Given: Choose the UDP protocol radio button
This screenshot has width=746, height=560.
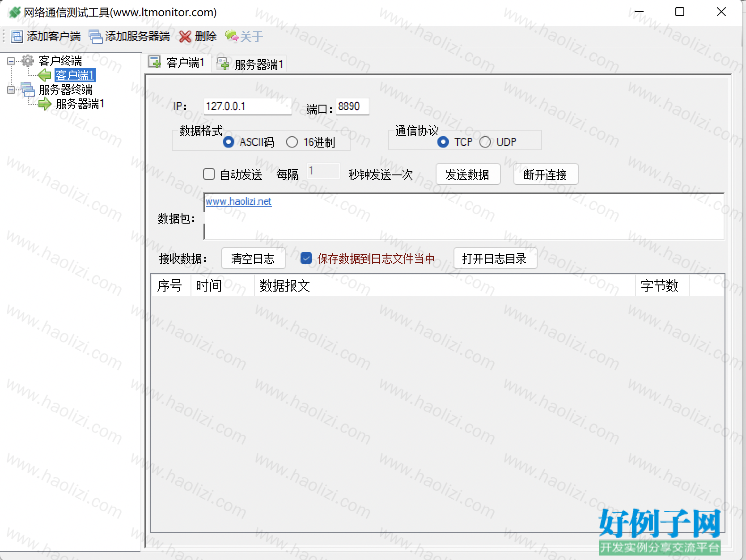Looking at the screenshot, I should [x=485, y=142].
